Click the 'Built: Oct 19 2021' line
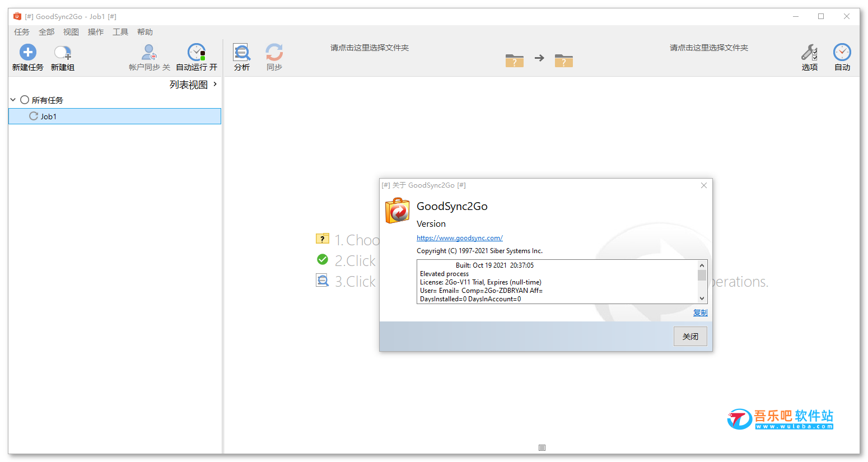 [x=494, y=265]
